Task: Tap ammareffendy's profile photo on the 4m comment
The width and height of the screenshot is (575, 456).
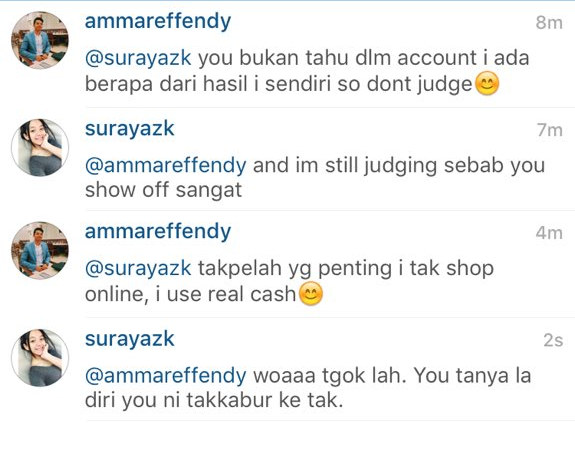Action: click(x=40, y=250)
